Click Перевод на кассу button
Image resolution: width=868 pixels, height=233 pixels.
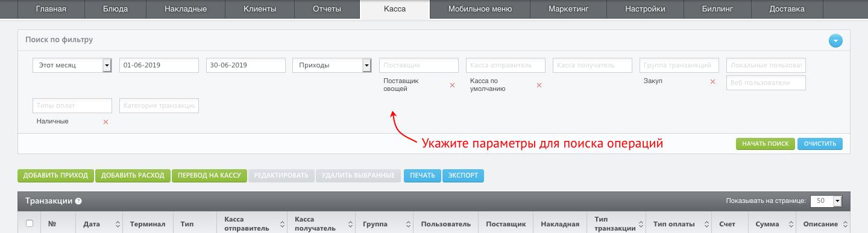(x=210, y=176)
